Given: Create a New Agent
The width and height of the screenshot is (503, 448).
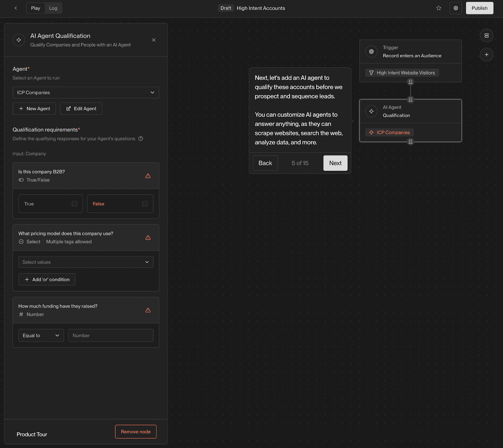Looking at the screenshot, I should point(34,109).
